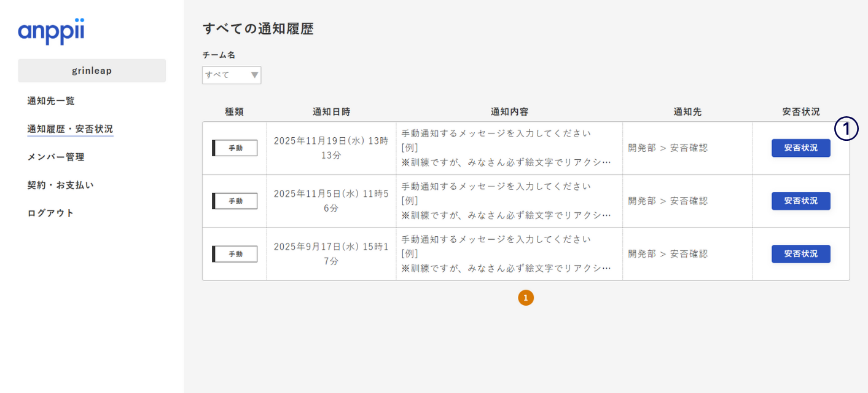Select the grinleap organization button
The height and width of the screenshot is (393, 868).
click(x=92, y=71)
